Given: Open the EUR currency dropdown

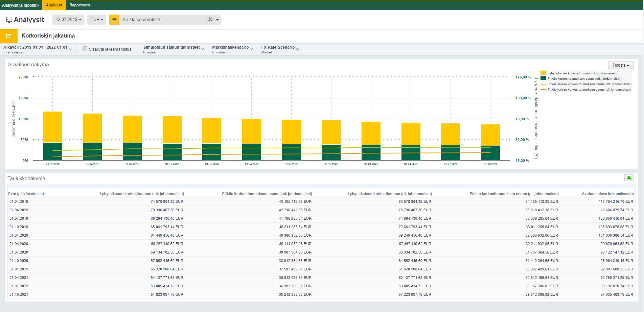Looking at the screenshot, I should point(96,20).
